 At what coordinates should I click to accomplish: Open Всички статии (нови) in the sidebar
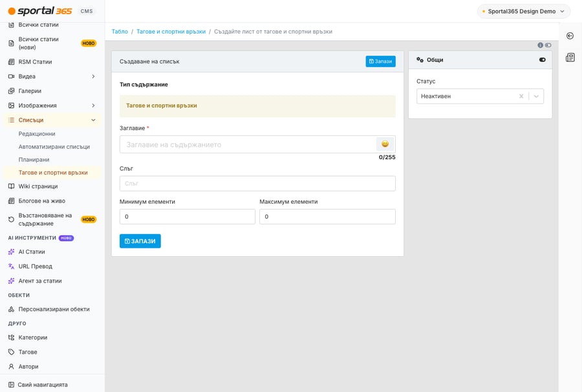click(52, 43)
